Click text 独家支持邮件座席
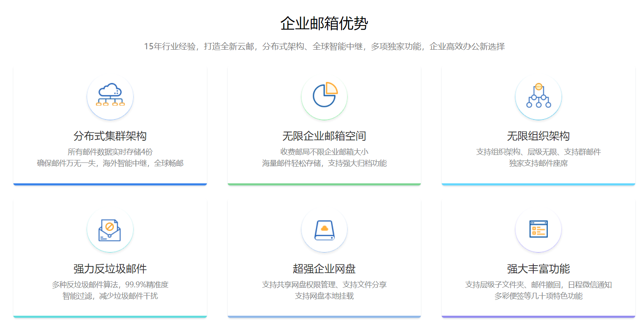 click(538, 163)
